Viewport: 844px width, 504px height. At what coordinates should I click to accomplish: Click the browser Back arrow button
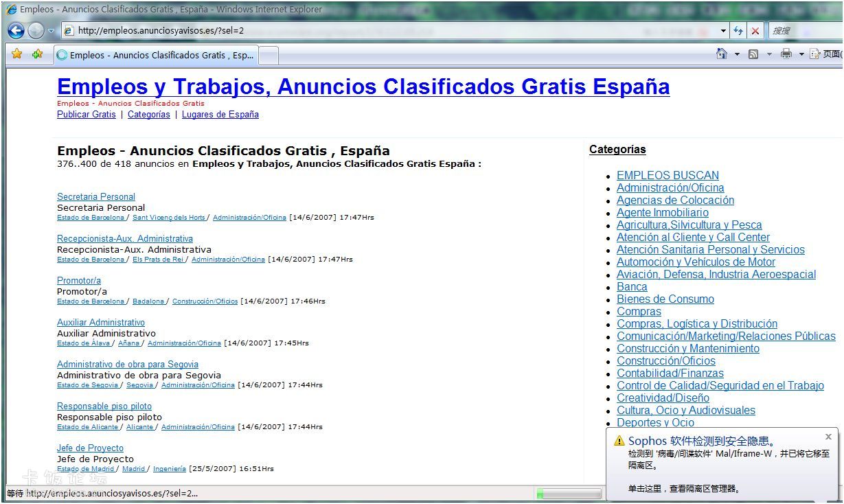16,31
